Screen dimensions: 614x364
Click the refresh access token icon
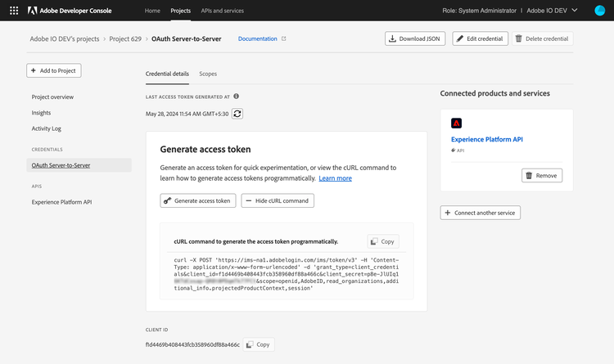point(237,114)
